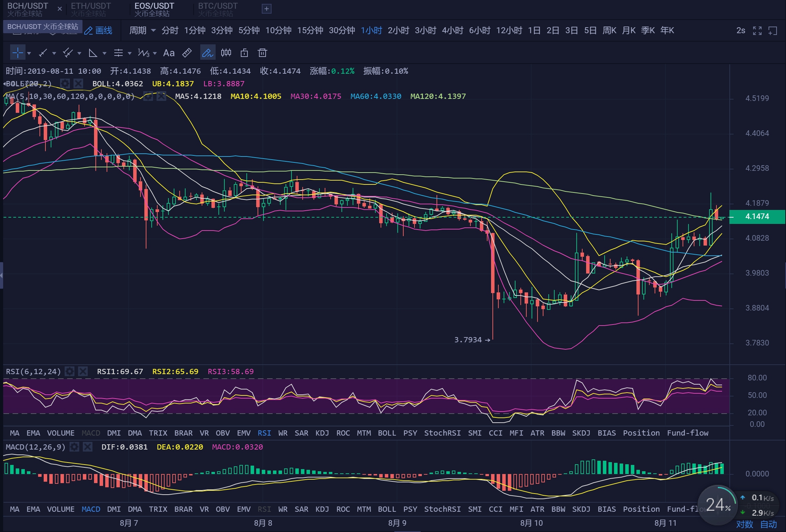
Task: Open RSI indicator settings gear
Action: 70,371
